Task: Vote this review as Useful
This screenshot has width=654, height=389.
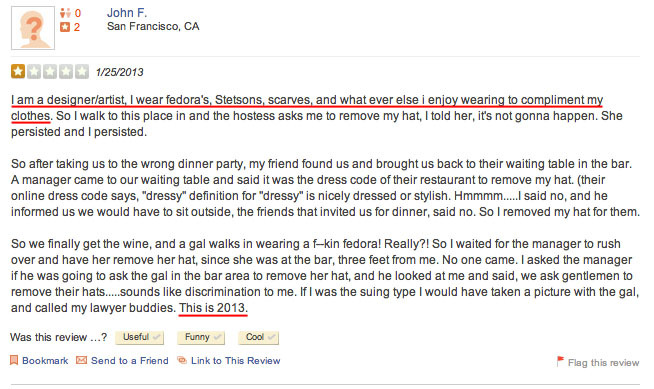Action: tap(140, 337)
